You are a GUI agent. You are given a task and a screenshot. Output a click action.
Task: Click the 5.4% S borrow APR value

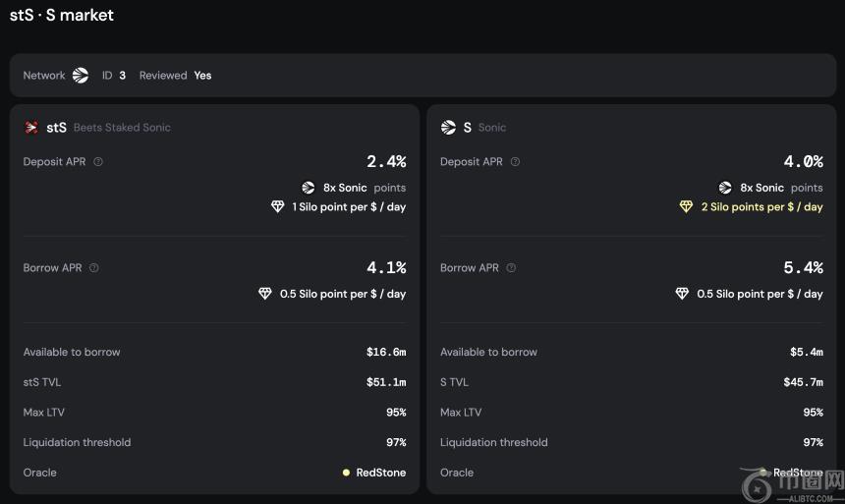[x=803, y=267]
